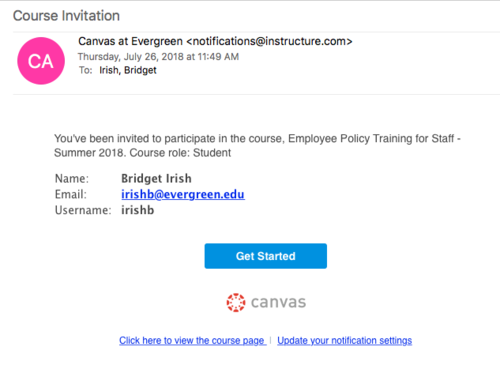Viewport: 500px width, 373px height.
Task: Click the notifications@instructure.com sender address
Action: (x=269, y=41)
